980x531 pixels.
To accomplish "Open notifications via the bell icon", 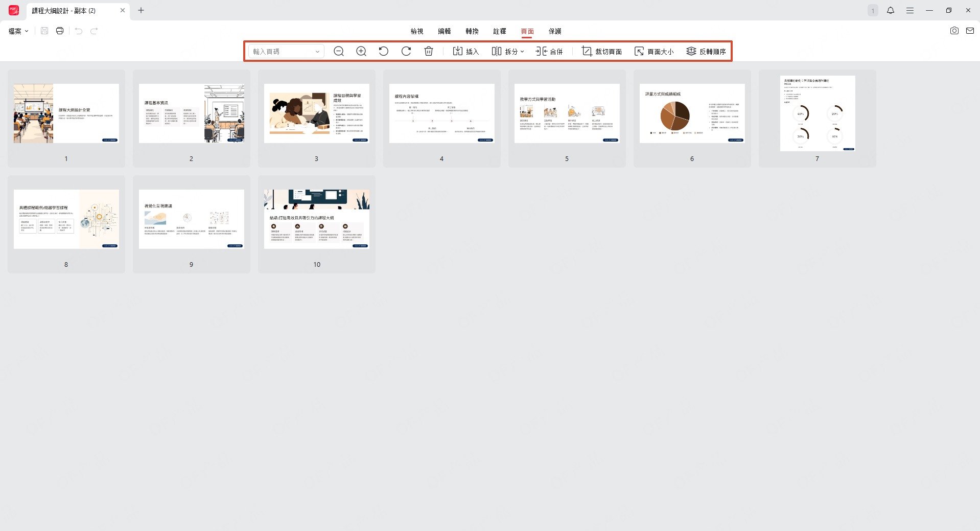I will coord(890,10).
